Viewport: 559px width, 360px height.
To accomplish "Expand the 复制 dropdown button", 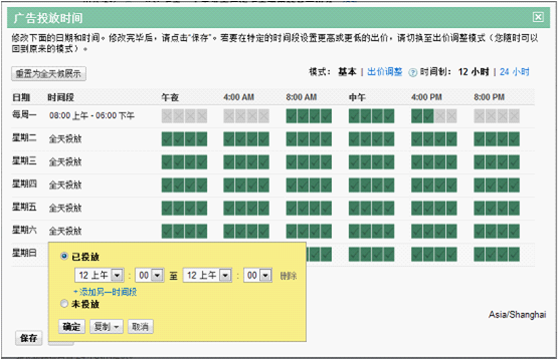I will pos(107,326).
